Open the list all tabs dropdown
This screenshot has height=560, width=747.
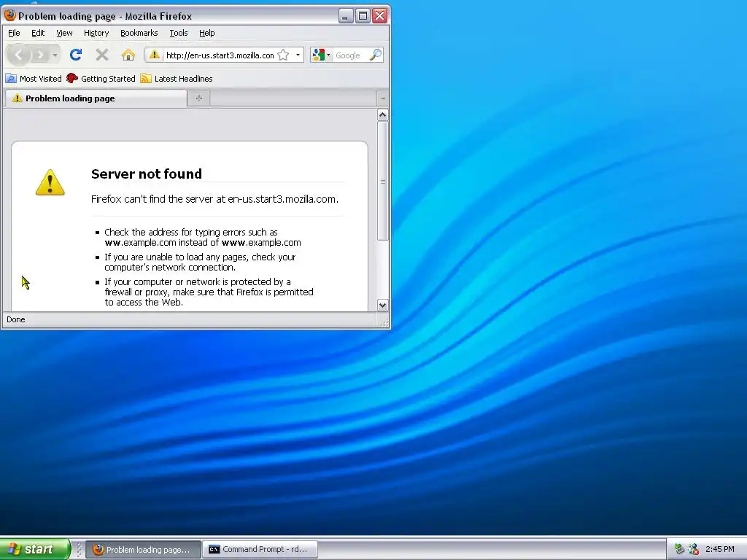[382, 98]
